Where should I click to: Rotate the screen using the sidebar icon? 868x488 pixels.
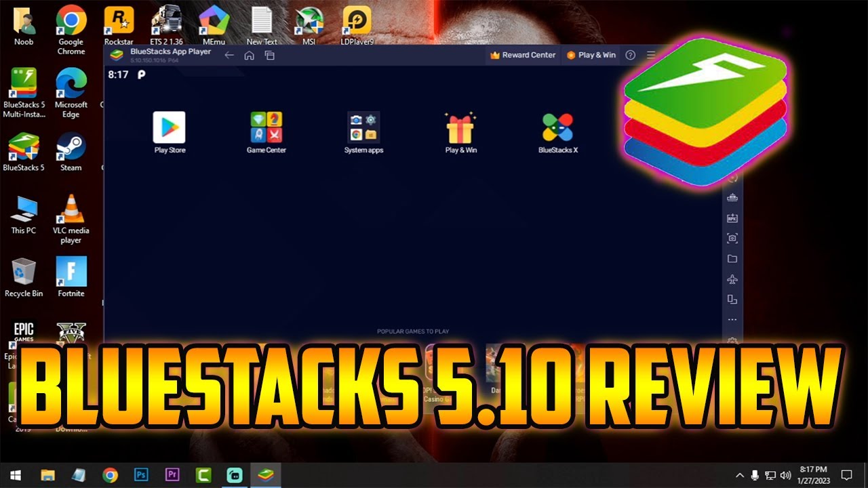[732, 300]
